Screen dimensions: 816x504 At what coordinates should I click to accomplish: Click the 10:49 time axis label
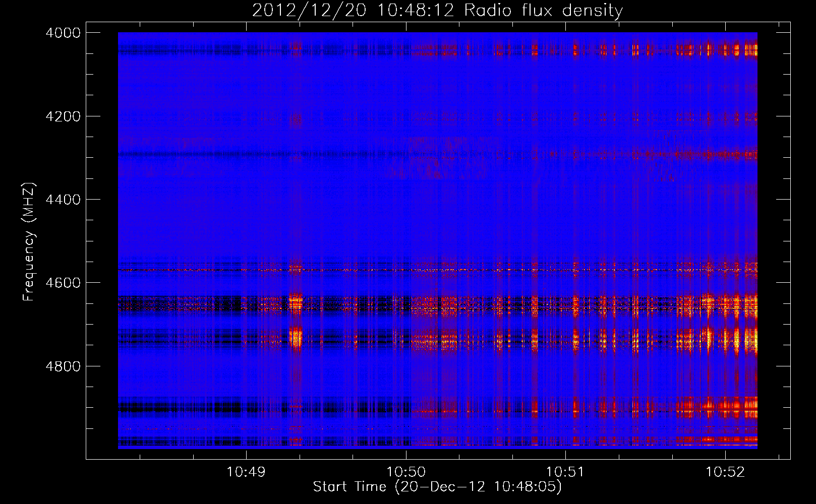(x=246, y=472)
